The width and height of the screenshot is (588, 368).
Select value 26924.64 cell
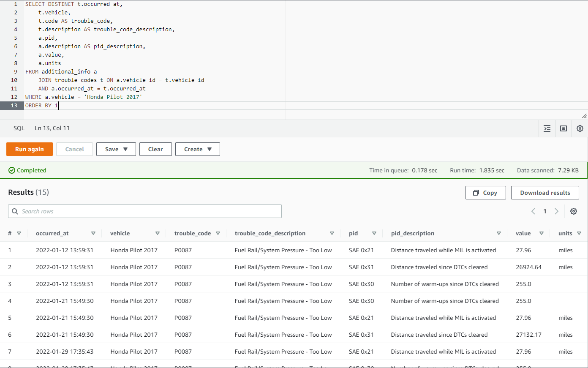click(x=528, y=267)
